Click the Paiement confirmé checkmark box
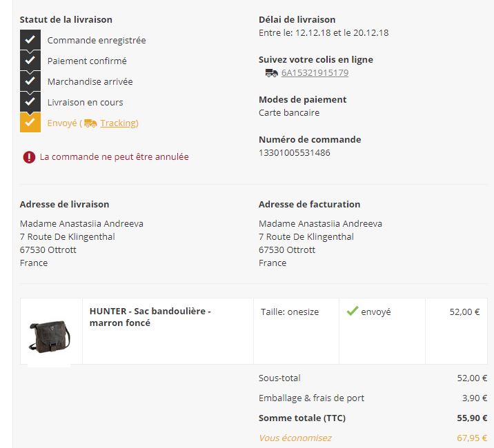 pyautogui.click(x=30, y=60)
